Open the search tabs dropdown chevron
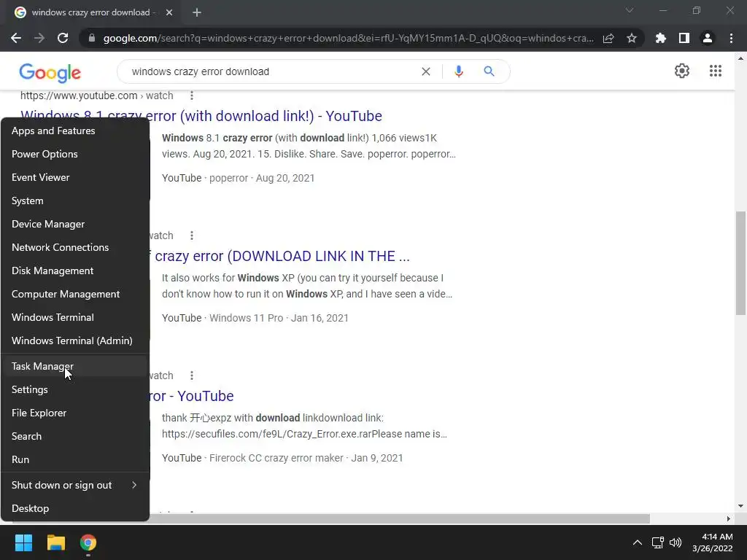Image resolution: width=747 pixels, height=560 pixels. point(630,10)
